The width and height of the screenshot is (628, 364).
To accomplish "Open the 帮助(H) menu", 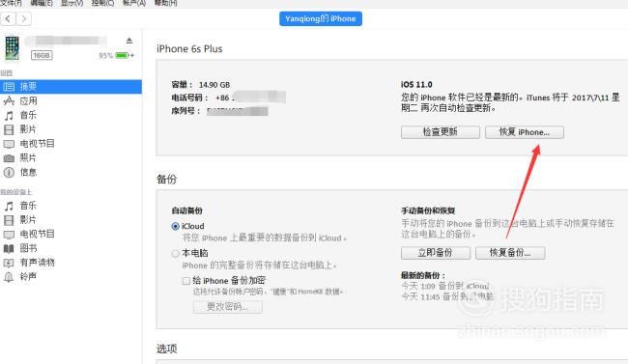I will coord(165,3).
